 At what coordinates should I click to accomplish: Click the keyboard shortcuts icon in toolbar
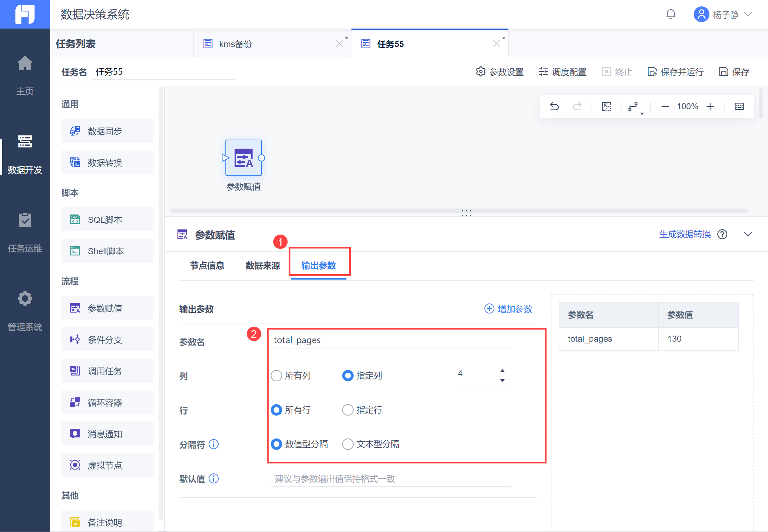[x=739, y=106]
